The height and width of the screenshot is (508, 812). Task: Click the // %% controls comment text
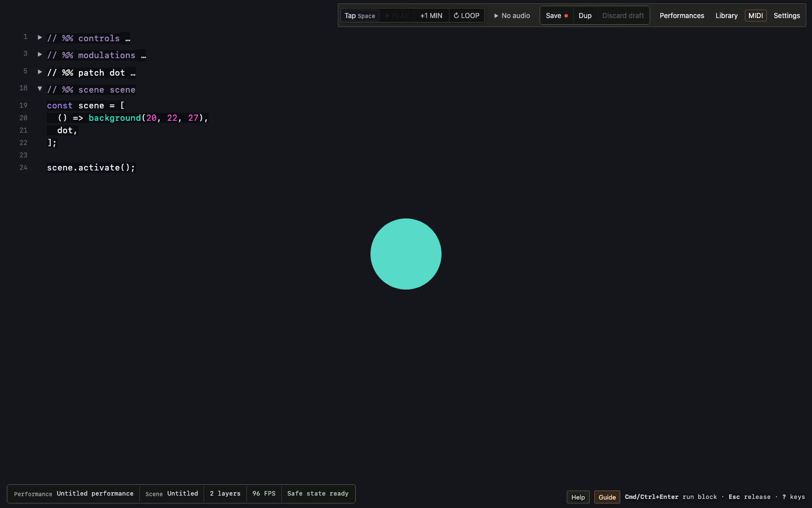83,38
